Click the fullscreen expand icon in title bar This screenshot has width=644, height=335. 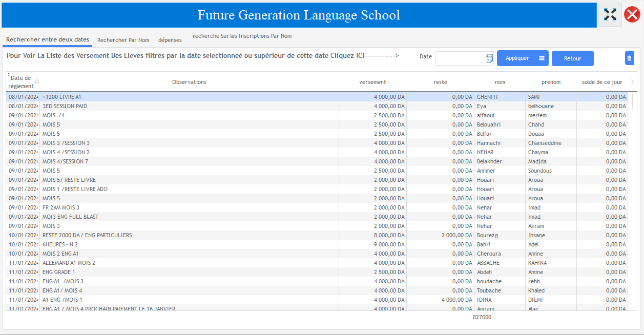(610, 14)
